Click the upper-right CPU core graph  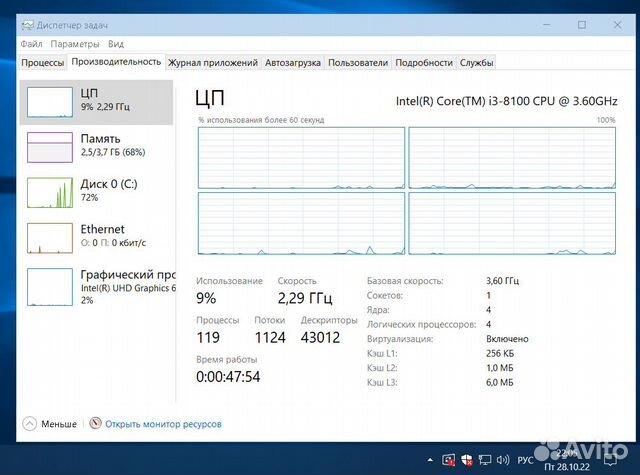pos(512,158)
